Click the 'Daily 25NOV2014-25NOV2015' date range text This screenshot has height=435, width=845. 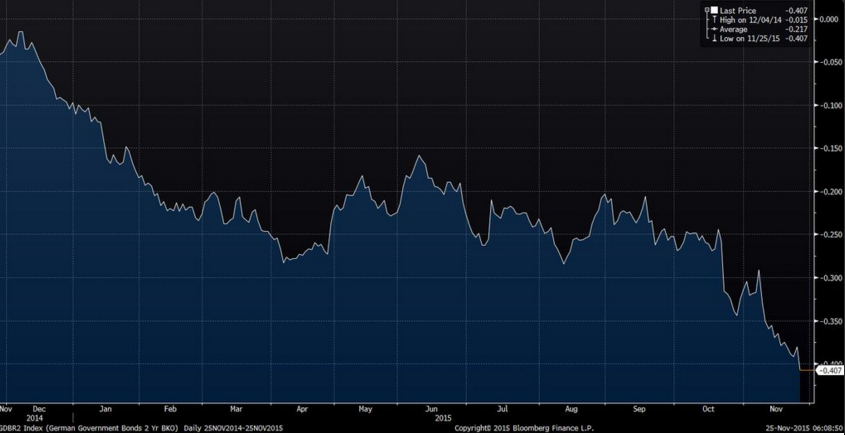(x=233, y=429)
